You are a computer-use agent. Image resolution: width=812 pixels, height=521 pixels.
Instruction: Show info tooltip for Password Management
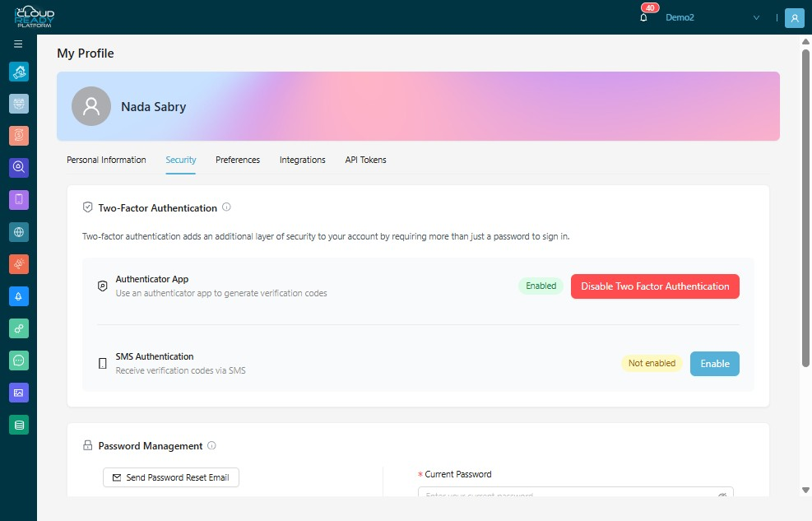click(211, 445)
